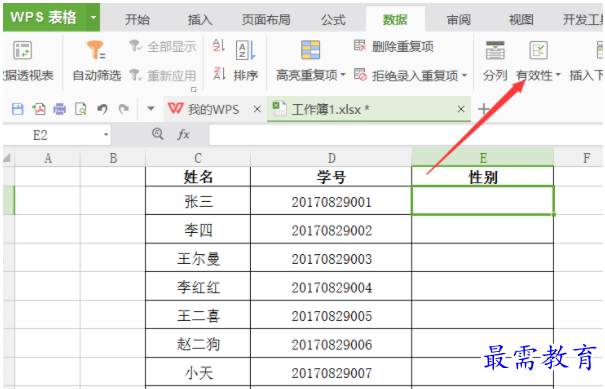Select column E header
This screenshot has height=389, width=605.
point(483,157)
